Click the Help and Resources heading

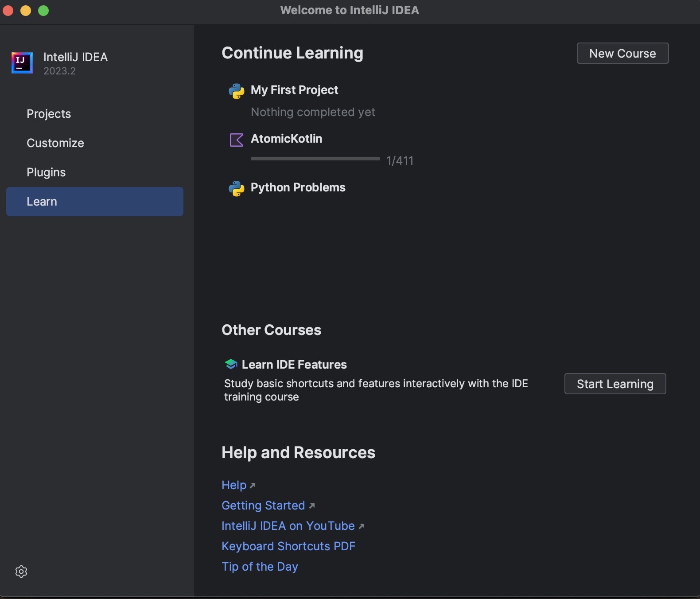coord(298,453)
